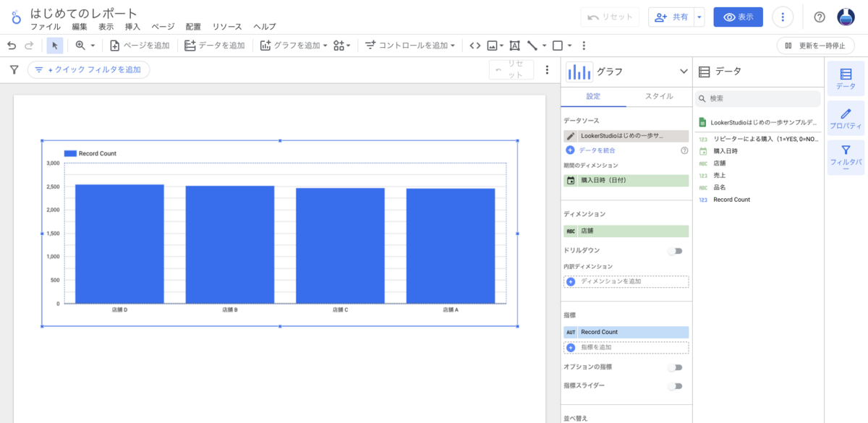Click the blue Record Count legend swatch
This screenshot has height=423, width=868.
tap(70, 153)
